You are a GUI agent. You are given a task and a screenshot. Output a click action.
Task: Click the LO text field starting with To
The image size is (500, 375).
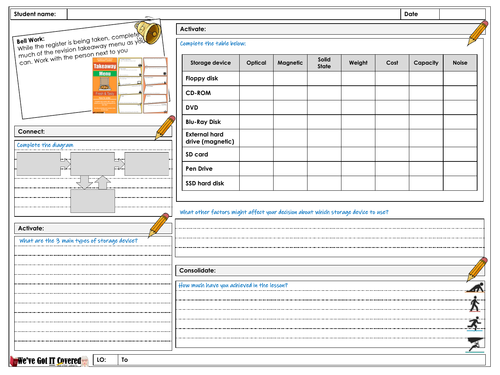click(302, 360)
